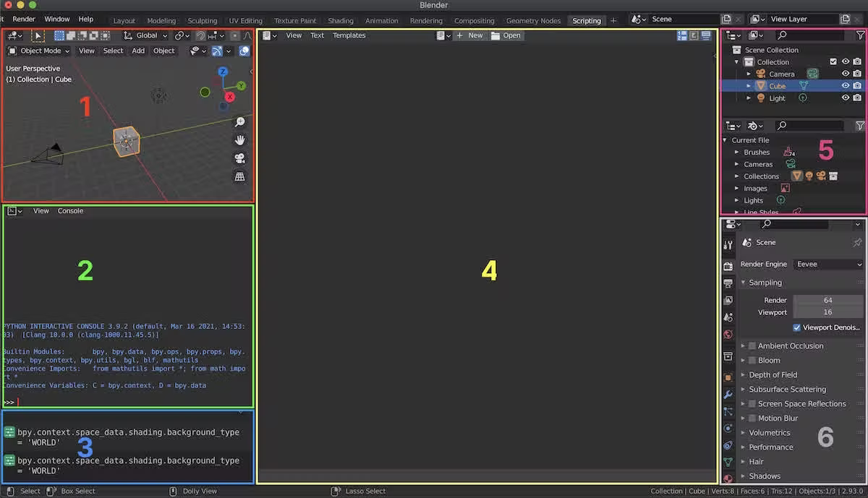
Task: Click New to create a text datablock
Action: click(x=474, y=35)
